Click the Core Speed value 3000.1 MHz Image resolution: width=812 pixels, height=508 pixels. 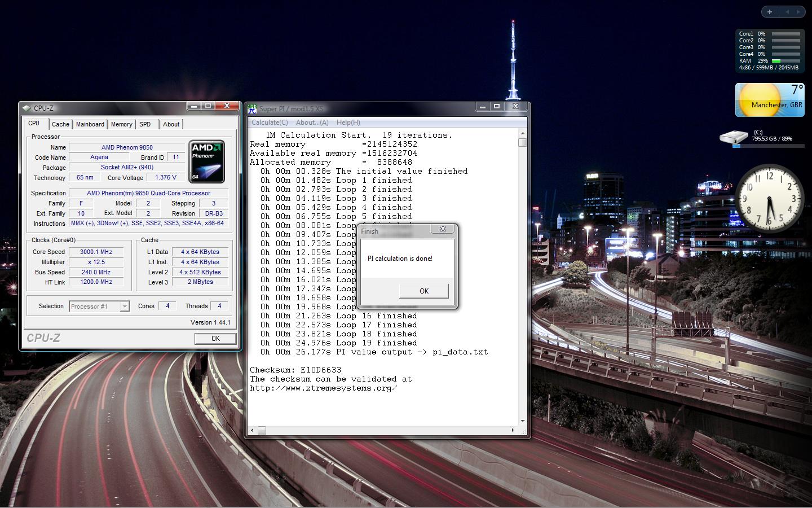click(x=96, y=252)
